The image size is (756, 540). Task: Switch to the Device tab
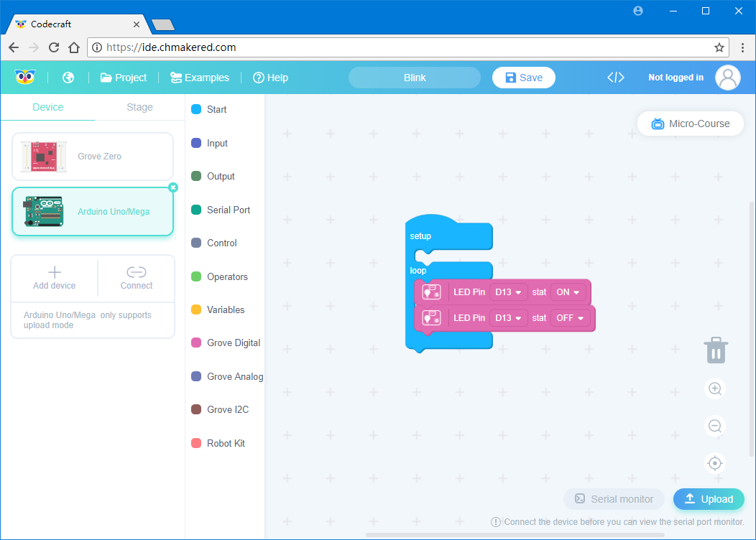(x=47, y=107)
